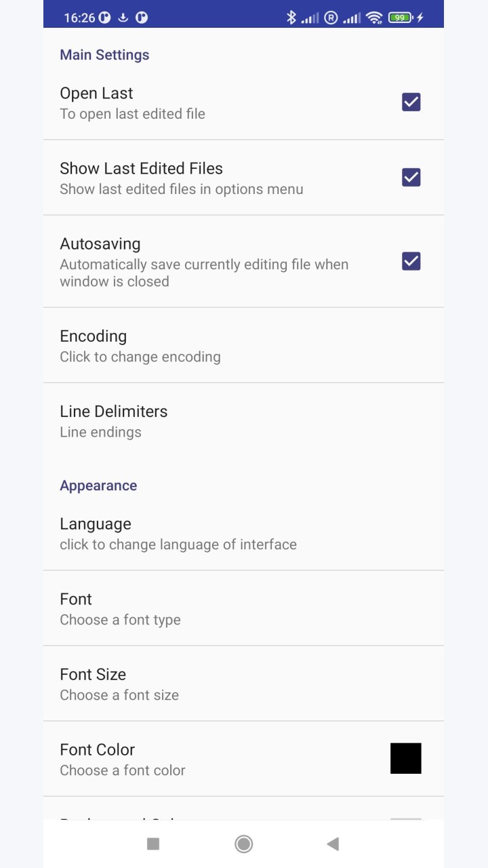
Task: Open the Line Delimiters options
Action: pos(243,420)
